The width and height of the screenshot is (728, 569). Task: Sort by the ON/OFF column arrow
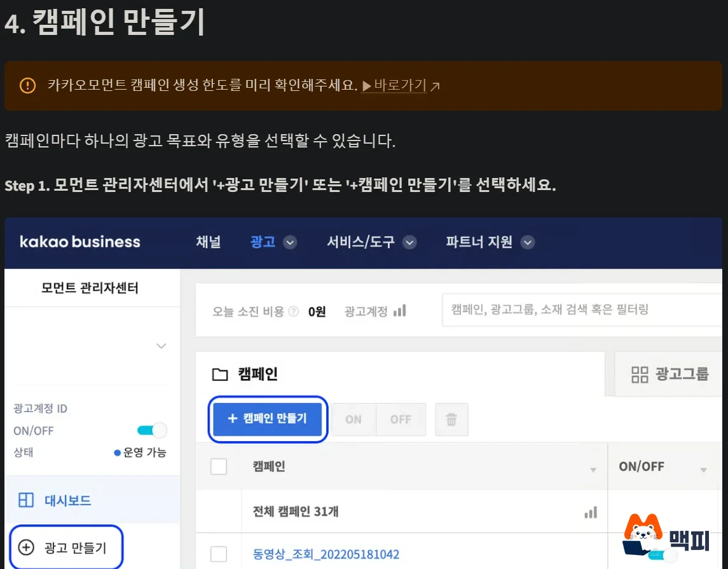click(703, 470)
